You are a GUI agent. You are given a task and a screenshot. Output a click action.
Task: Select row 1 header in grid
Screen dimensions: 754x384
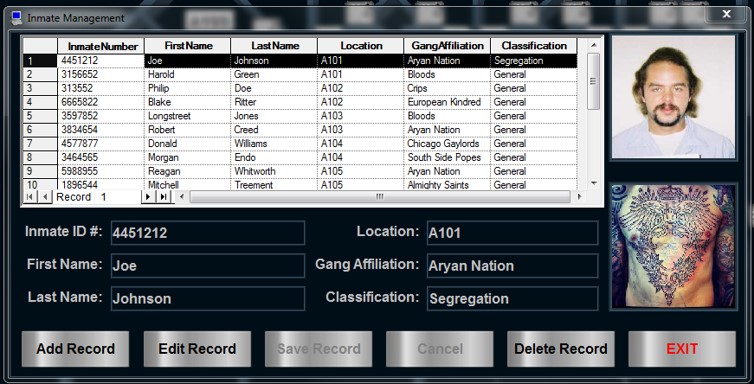[x=40, y=61]
